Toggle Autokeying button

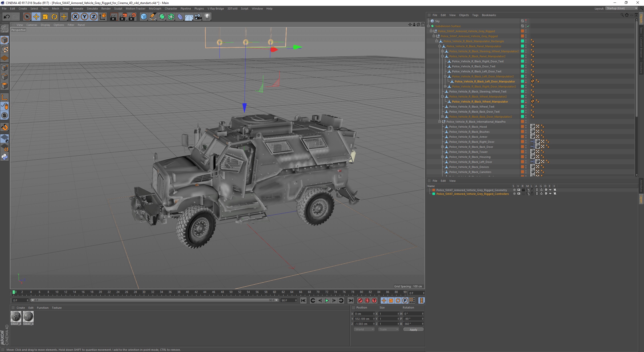367,301
